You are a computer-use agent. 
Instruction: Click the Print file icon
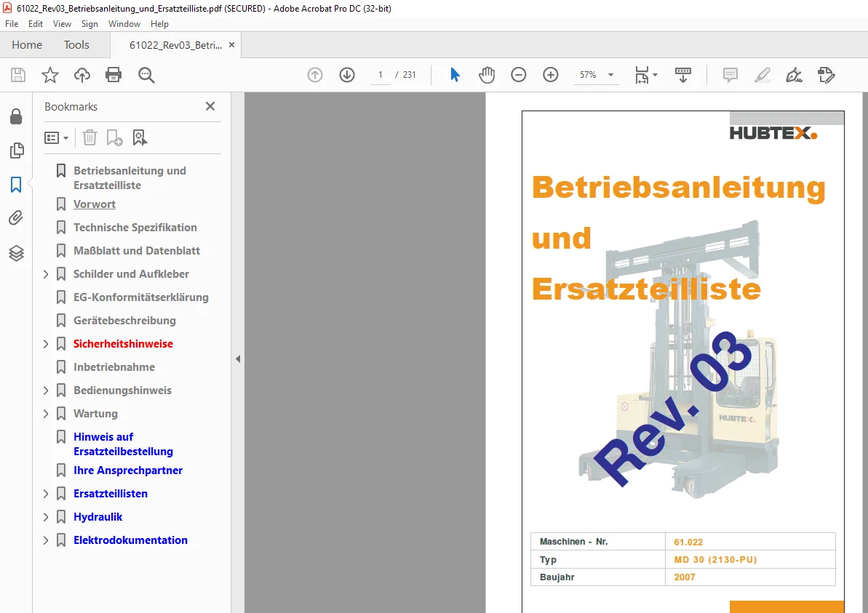[114, 75]
